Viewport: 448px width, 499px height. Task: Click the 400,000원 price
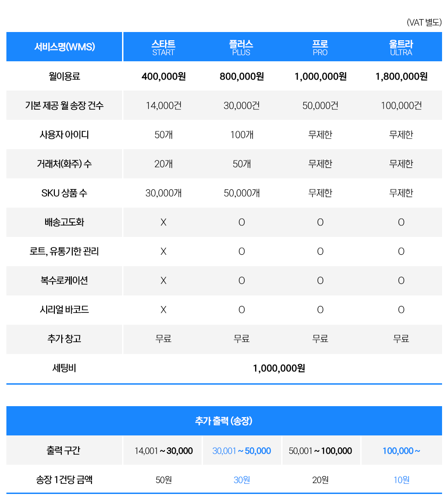click(164, 76)
